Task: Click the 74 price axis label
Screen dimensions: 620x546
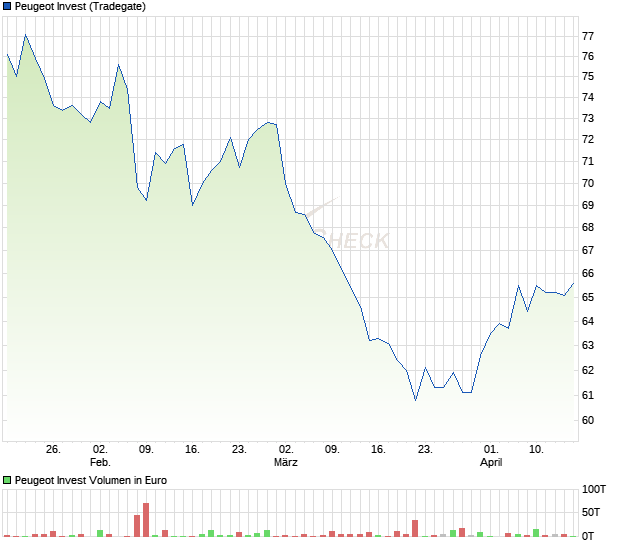Action: (x=588, y=97)
